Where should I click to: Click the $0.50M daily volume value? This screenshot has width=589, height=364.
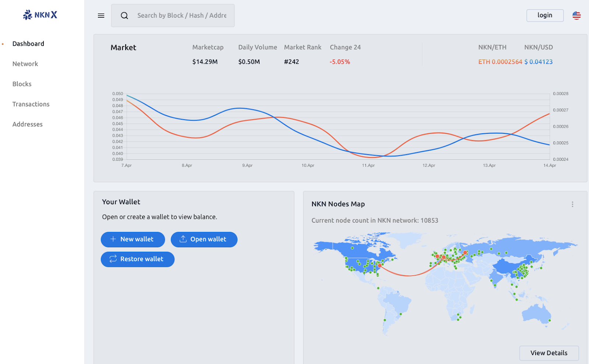pyautogui.click(x=249, y=62)
